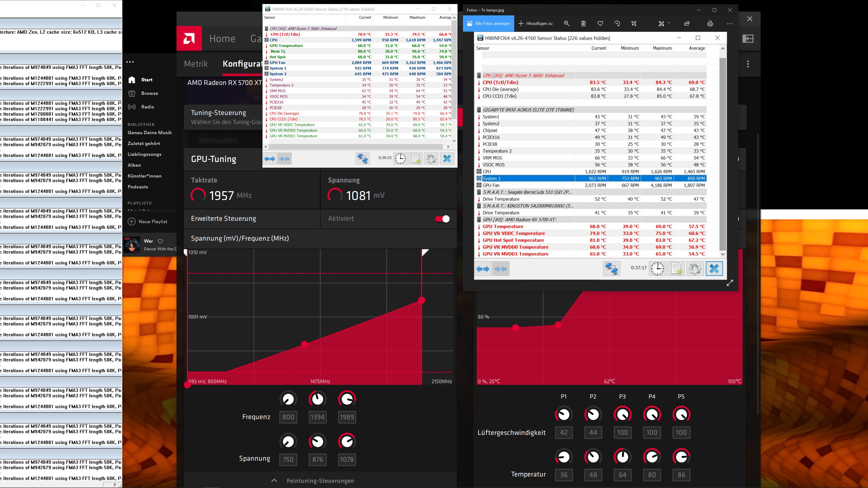Adjust the P3 Lüftergeschwindigkeit dial
The image size is (868, 488).
622,414
